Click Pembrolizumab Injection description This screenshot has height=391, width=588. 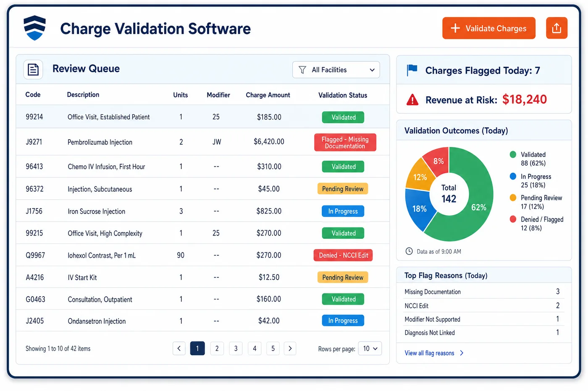pyautogui.click(x=100, y=142)
